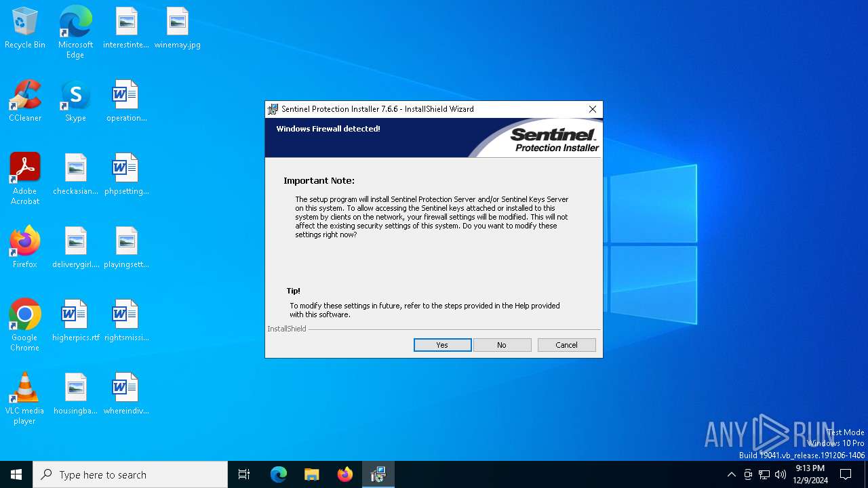Select the higherpics.rtf document
The image size is (868, 488).
pos(75,321)
